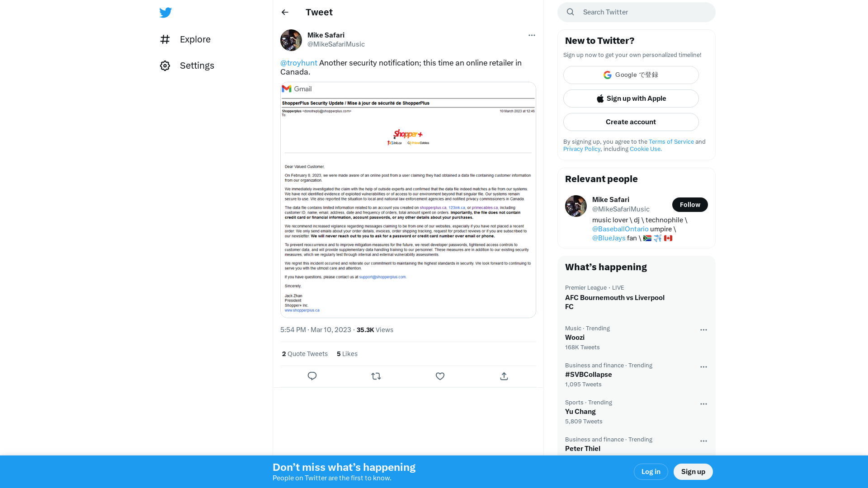Click the retweet icon
This screenshot has width=868, height=488.
click(376, 375)
